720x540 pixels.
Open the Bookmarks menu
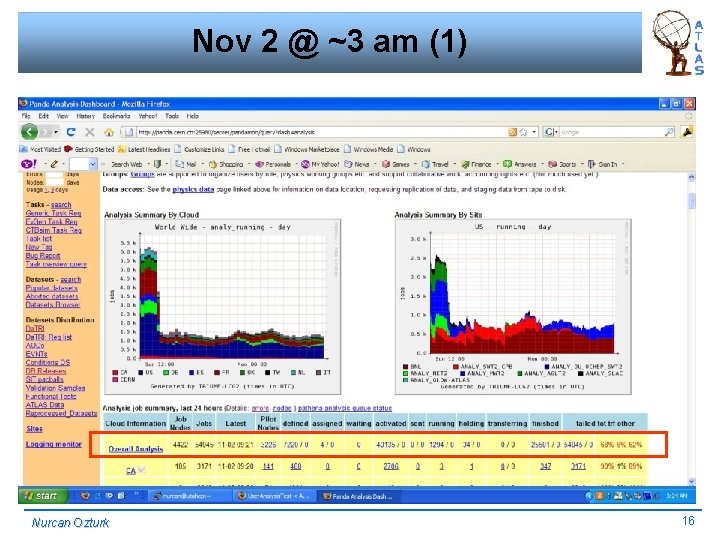(116, 116)
